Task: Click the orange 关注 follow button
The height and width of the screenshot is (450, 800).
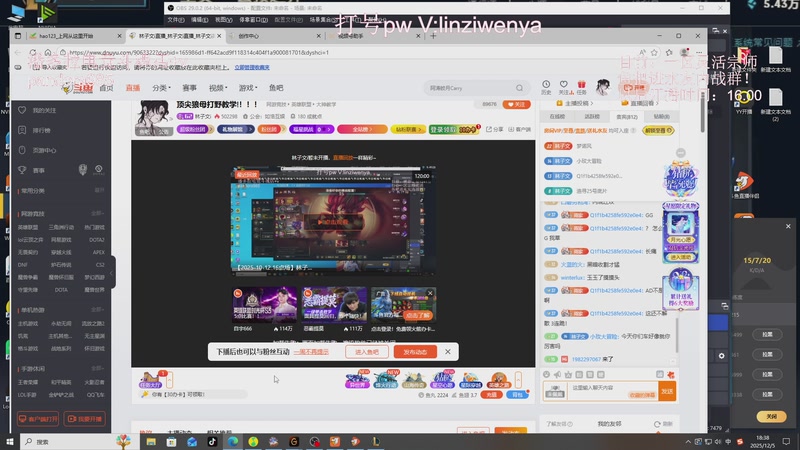Action: (516, 104)
